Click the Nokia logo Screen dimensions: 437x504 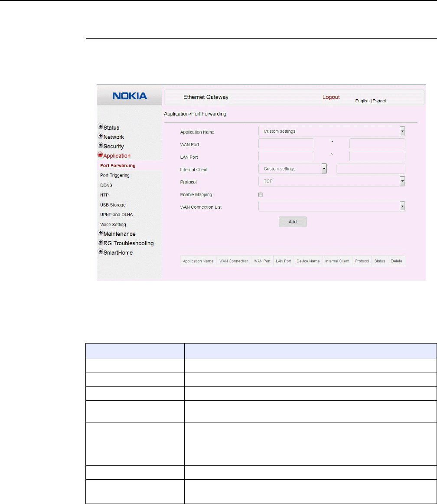[x=130, y=96]
